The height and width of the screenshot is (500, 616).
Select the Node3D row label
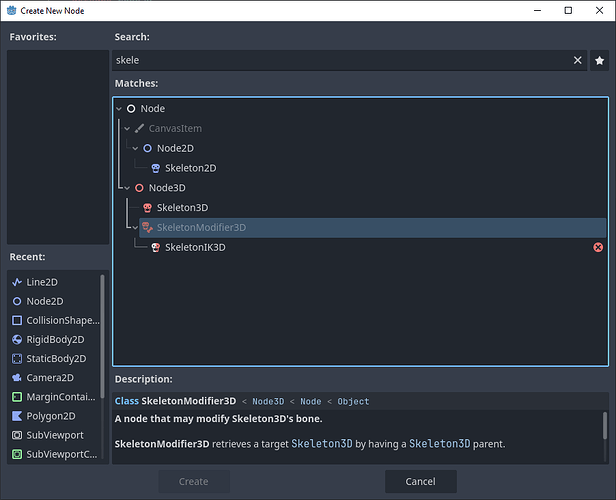167,188
